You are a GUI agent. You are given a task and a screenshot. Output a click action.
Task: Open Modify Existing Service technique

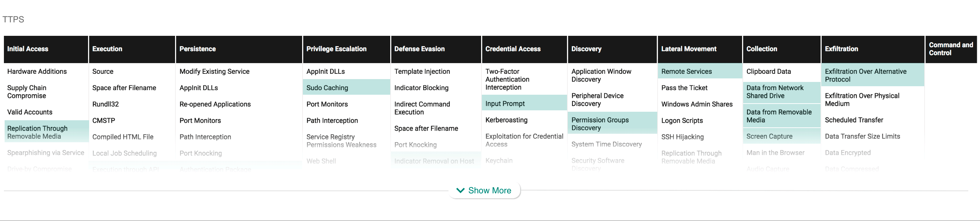(x=214, y=72)
